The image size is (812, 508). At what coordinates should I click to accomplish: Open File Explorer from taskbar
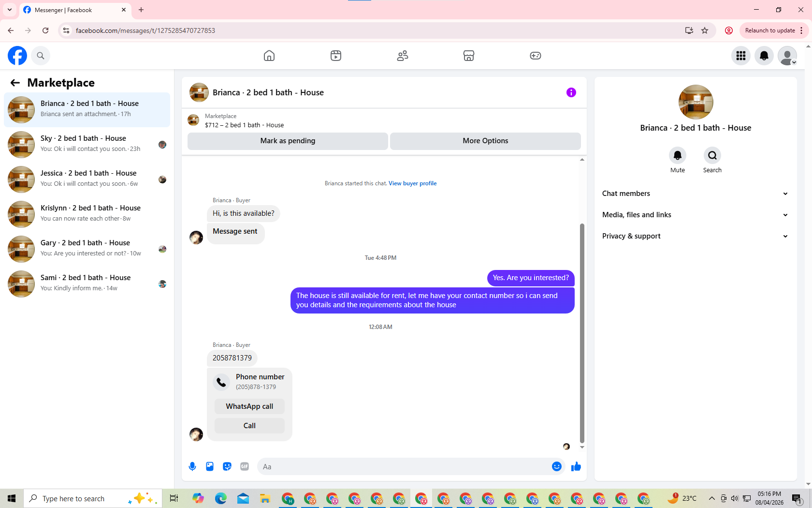pos(265,498)
